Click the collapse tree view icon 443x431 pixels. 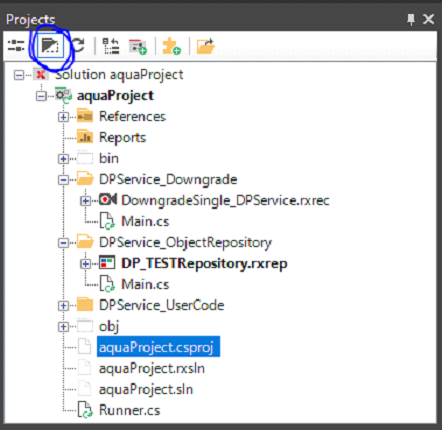[110, 46]
